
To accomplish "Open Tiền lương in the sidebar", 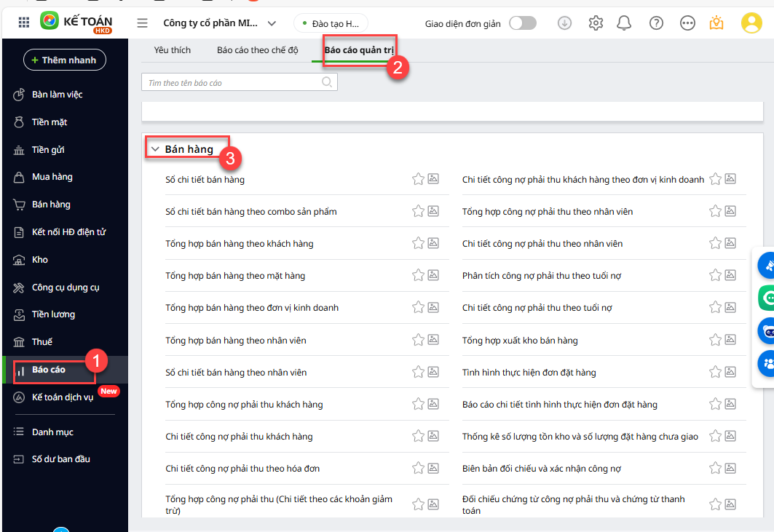I will [x=53, y=314].
